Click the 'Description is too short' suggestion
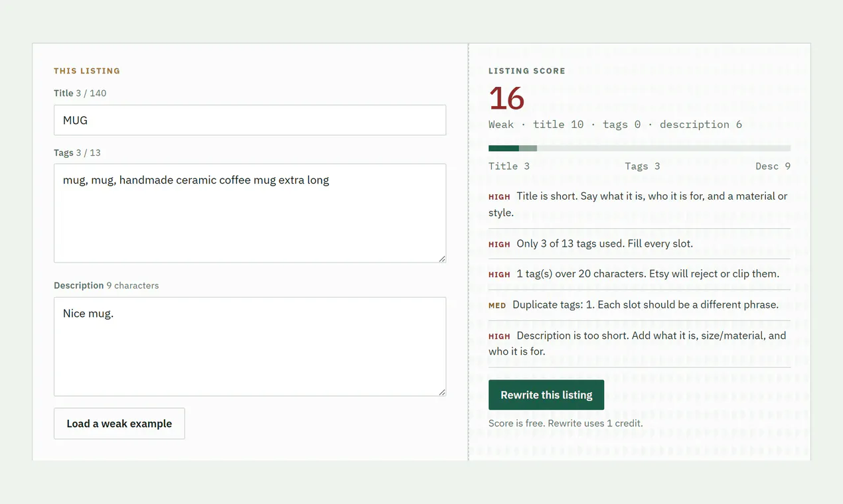 639,344
